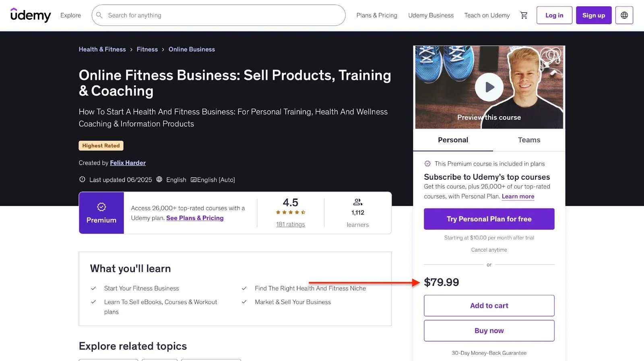
Task: Select the 'Start Your Fitness Business' item
Action: [x=142, y=288]
